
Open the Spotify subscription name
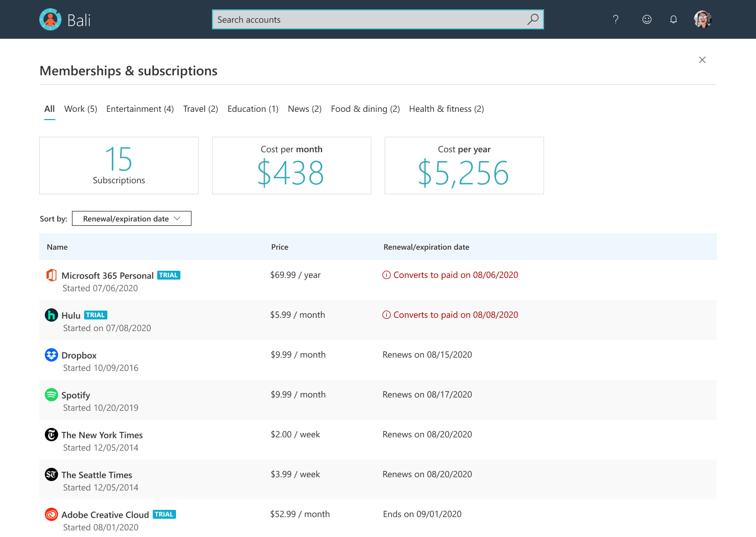tap(76, 395)
